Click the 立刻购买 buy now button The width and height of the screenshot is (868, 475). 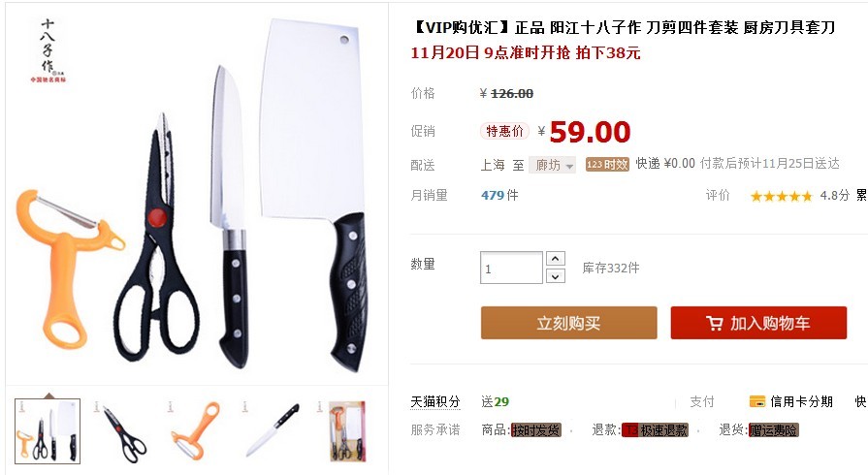(x=568, y=323)
